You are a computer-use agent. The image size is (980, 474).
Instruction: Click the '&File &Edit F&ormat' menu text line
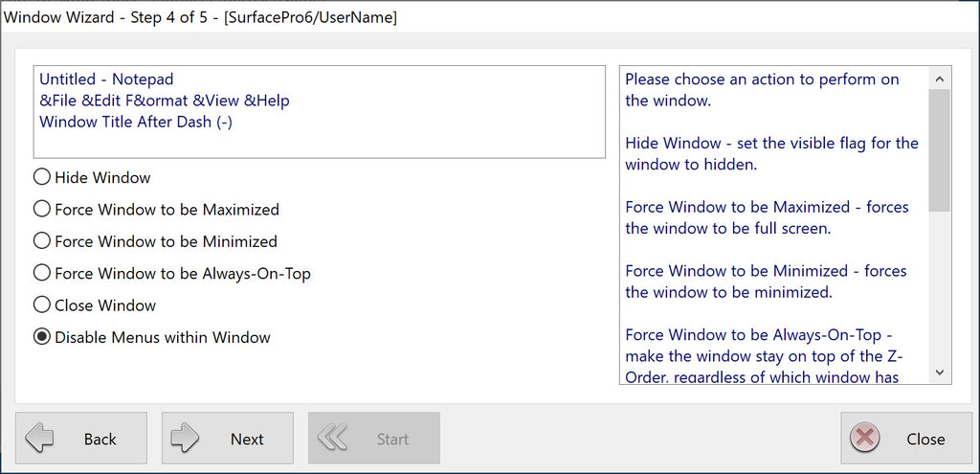(x=164, y=101)
